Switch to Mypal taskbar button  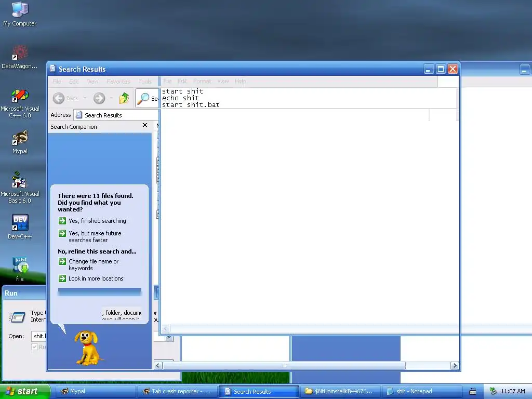tap(96, 392)
